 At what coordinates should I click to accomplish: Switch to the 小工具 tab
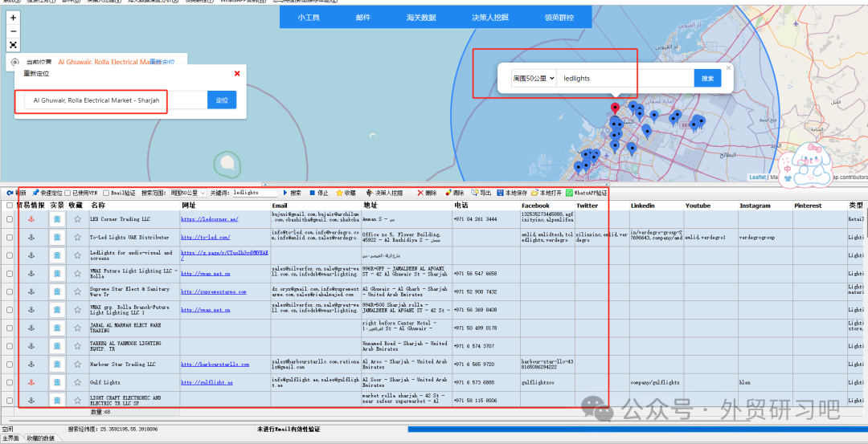tap(309, 18)
